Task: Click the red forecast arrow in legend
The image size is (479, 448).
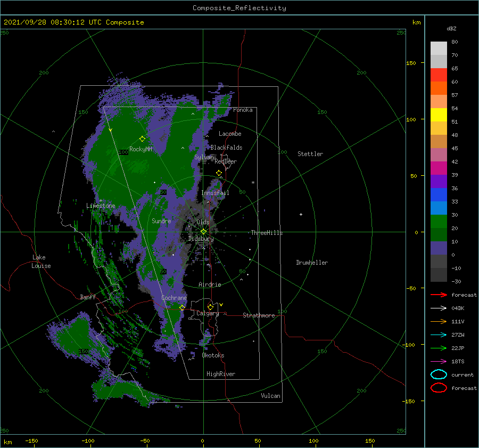Action: (439, 295)
